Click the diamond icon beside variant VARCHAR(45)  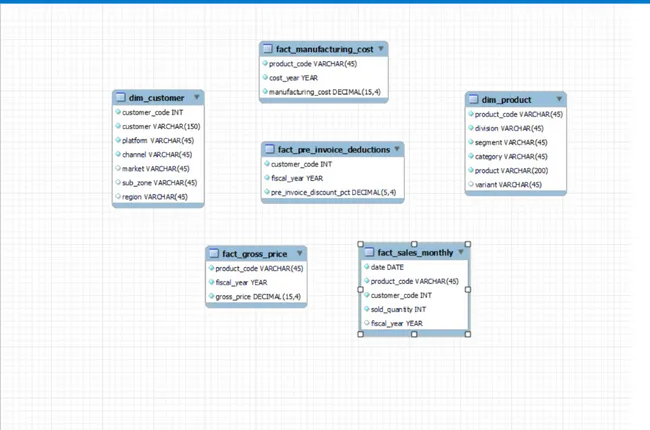(x=470, y=184)
